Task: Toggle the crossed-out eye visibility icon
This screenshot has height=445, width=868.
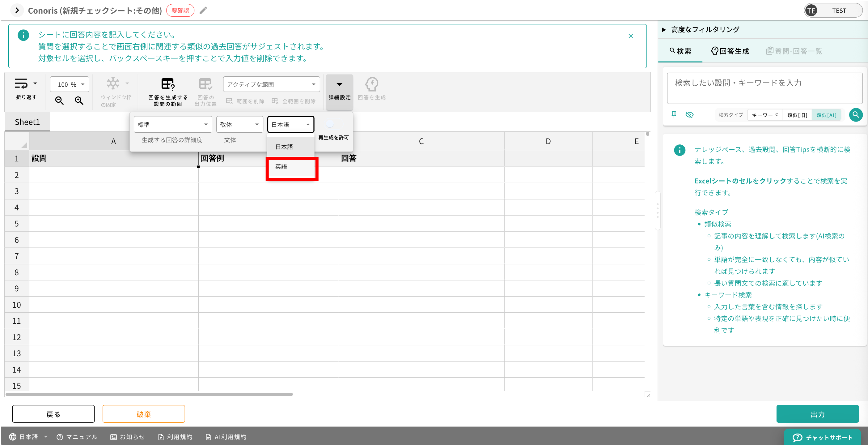Action: (x=689, y=115)
